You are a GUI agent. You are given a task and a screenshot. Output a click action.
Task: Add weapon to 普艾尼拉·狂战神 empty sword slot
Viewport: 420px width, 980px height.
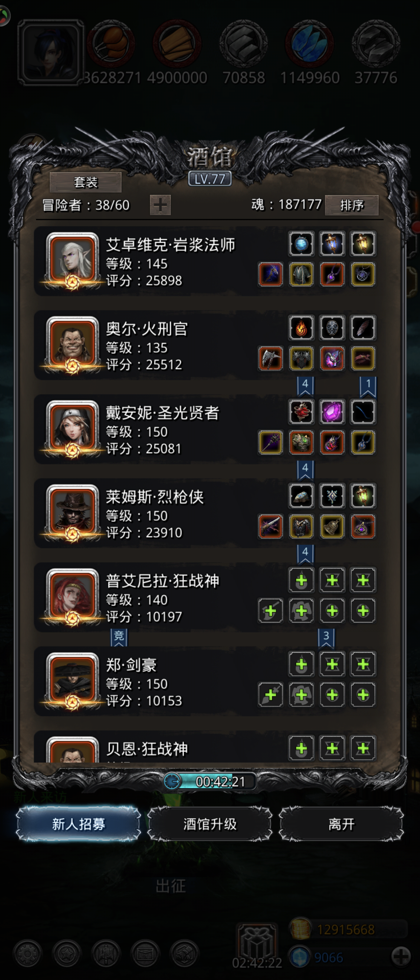pos(270,611)
